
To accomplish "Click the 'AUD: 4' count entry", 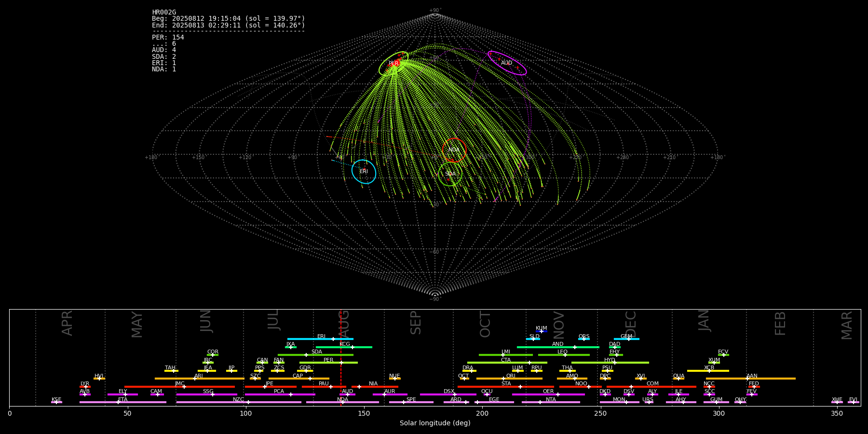I will click(164, 50).
